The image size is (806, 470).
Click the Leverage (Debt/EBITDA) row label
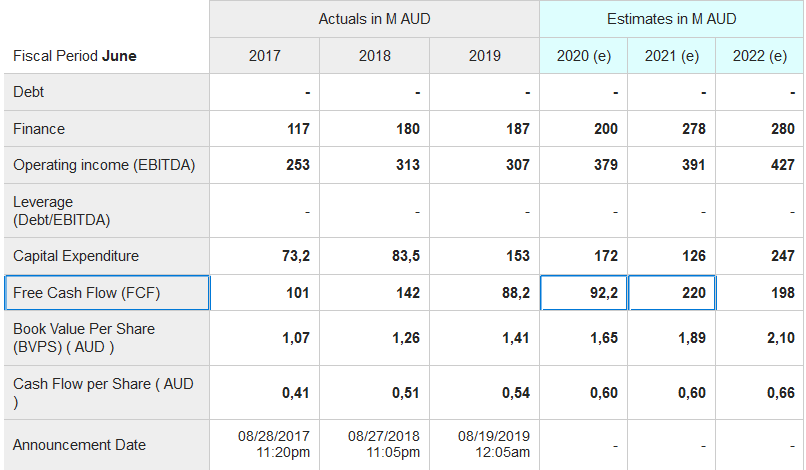(62, 210)
